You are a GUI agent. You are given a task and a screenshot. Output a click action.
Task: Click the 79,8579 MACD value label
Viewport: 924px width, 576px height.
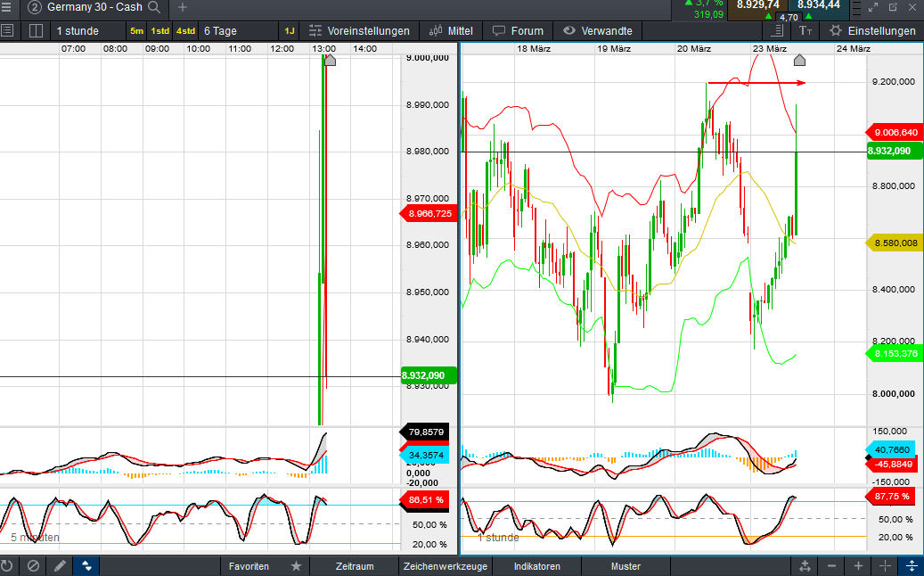tap(425, 432)
